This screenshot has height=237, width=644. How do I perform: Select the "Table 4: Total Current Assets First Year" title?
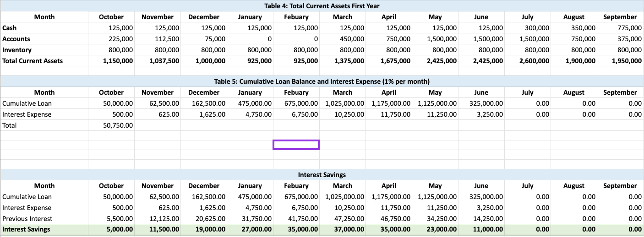click(322, 6)
